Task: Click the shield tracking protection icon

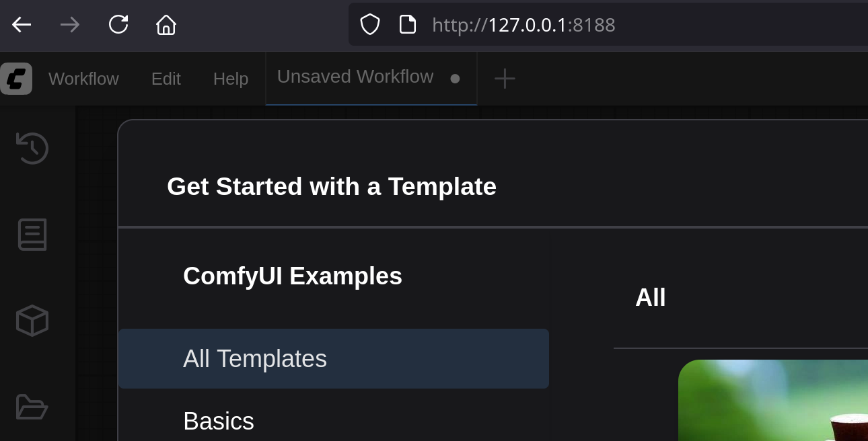Action: [x=370, y=25]
